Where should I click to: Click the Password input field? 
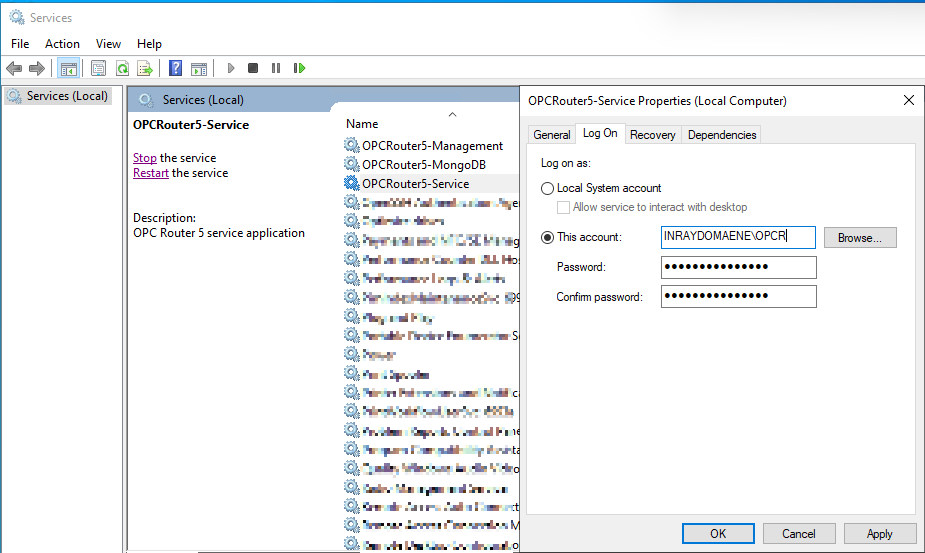tap(739, 267)
